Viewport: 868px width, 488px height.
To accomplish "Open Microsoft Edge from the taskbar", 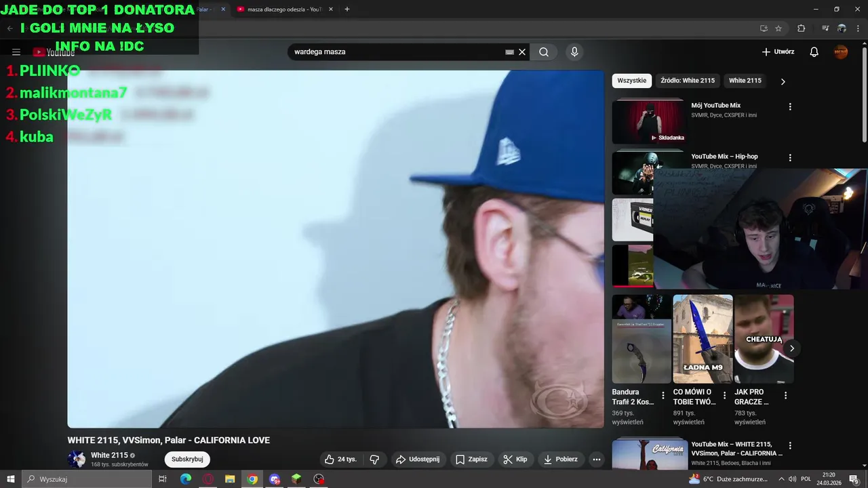I will 186,479.
